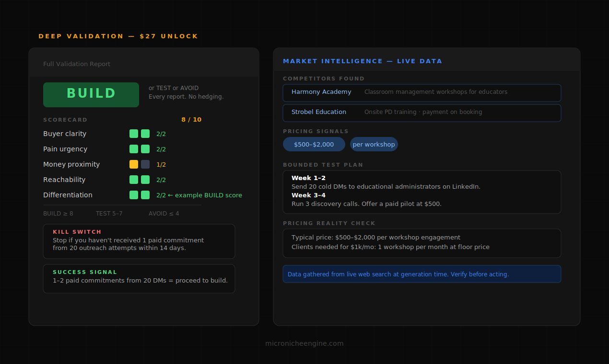This screenshot has width=609, height=364.
Task: Click the Onsite PD training description
Action: coord(423,112)
